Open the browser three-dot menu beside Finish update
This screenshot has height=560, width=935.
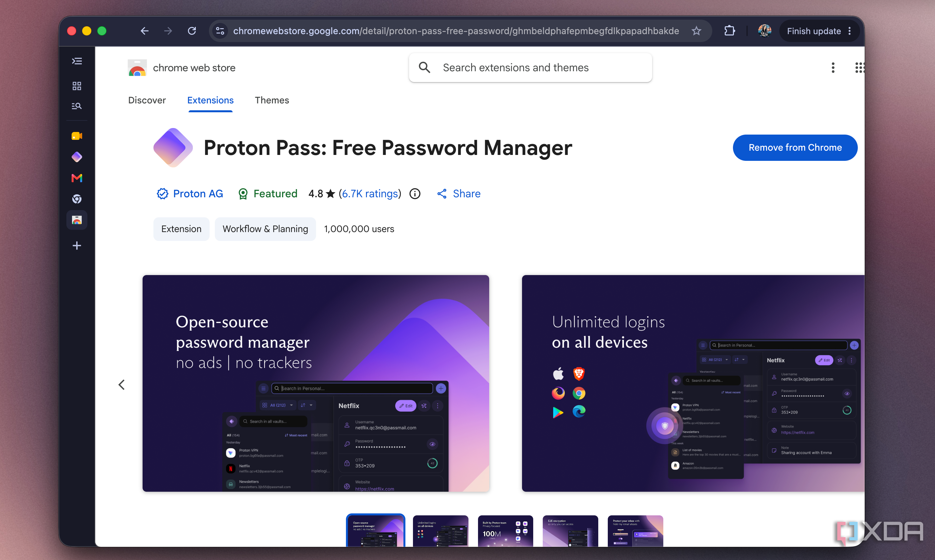(x=850, y=31)
